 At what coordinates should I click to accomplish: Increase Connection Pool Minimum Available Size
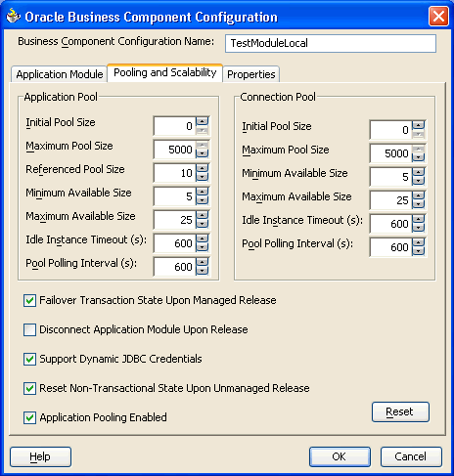pos(419,172)
